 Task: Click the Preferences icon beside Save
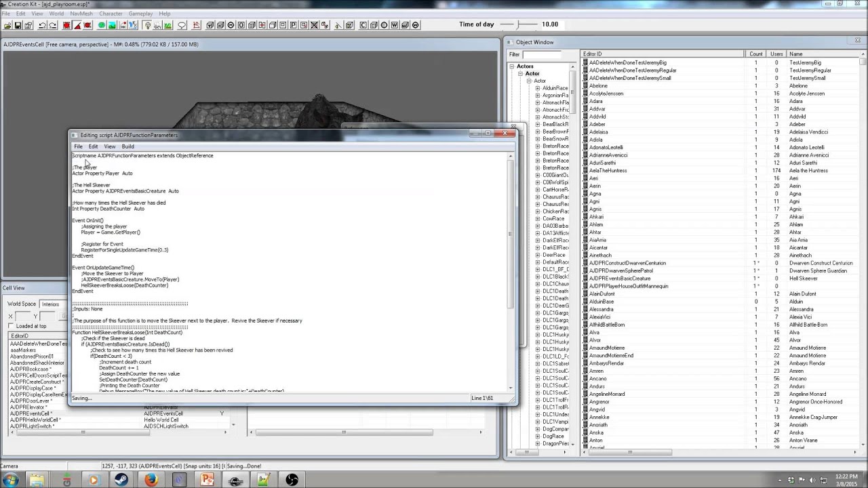[x=28, y=25]
